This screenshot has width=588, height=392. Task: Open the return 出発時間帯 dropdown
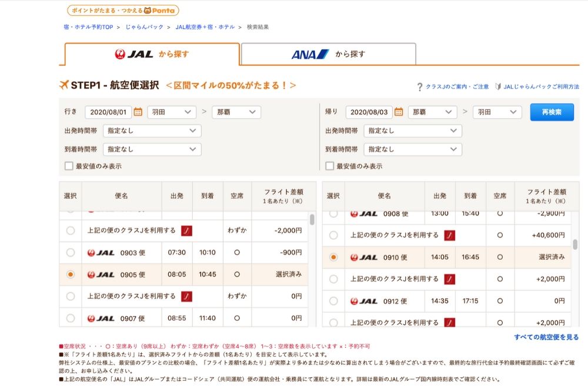[x=413, y=131]
